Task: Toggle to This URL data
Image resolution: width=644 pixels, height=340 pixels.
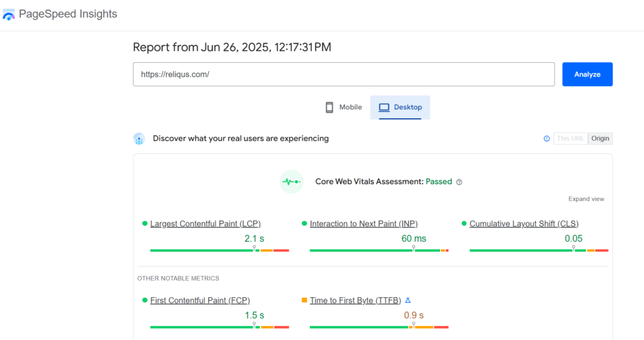Action: (x=570, y=139)
